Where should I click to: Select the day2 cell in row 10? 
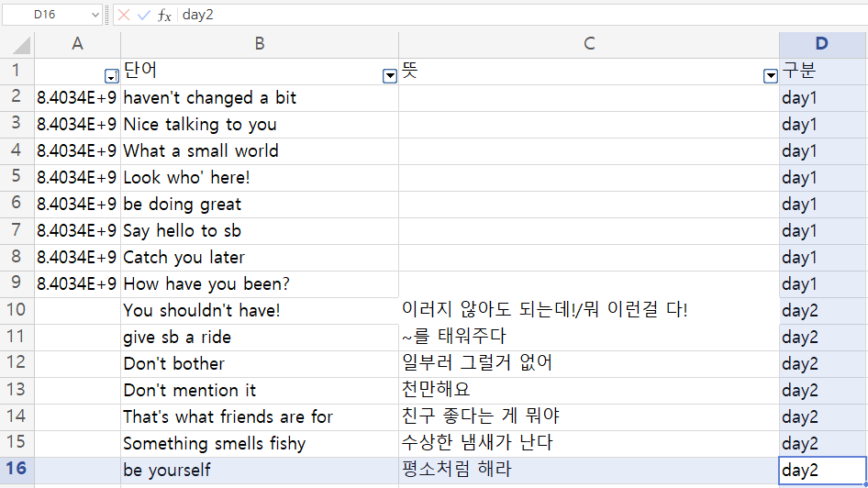823,310
